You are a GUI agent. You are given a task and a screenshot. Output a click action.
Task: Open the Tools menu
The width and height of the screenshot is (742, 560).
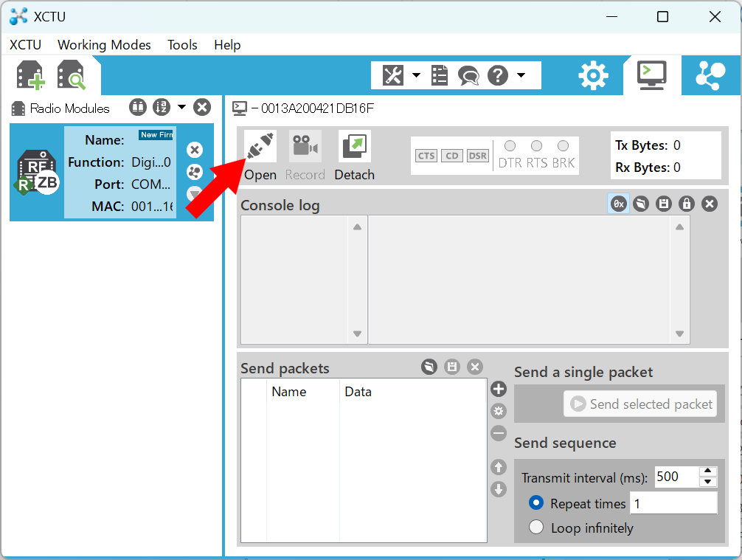click(x=182, y=45)
